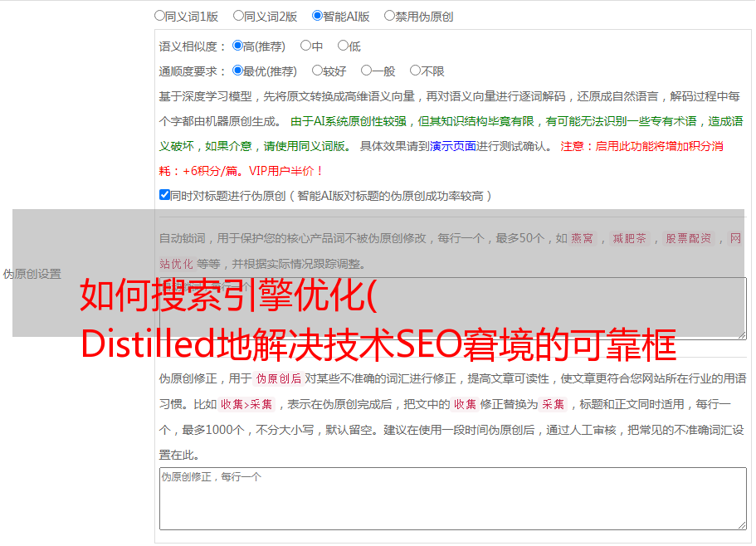The image size is (756, 546).
Task: Set 通顺度要求 to 最优(推荐)
Action: point(237,71)
